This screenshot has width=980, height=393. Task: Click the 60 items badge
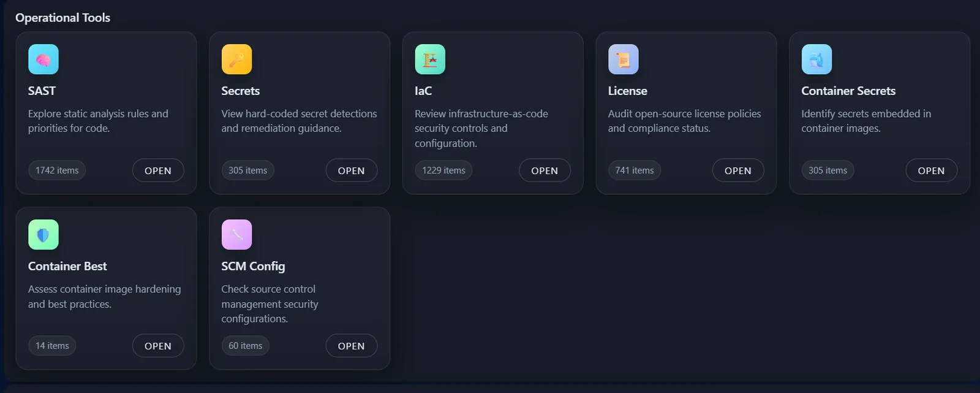coord(245,346)
